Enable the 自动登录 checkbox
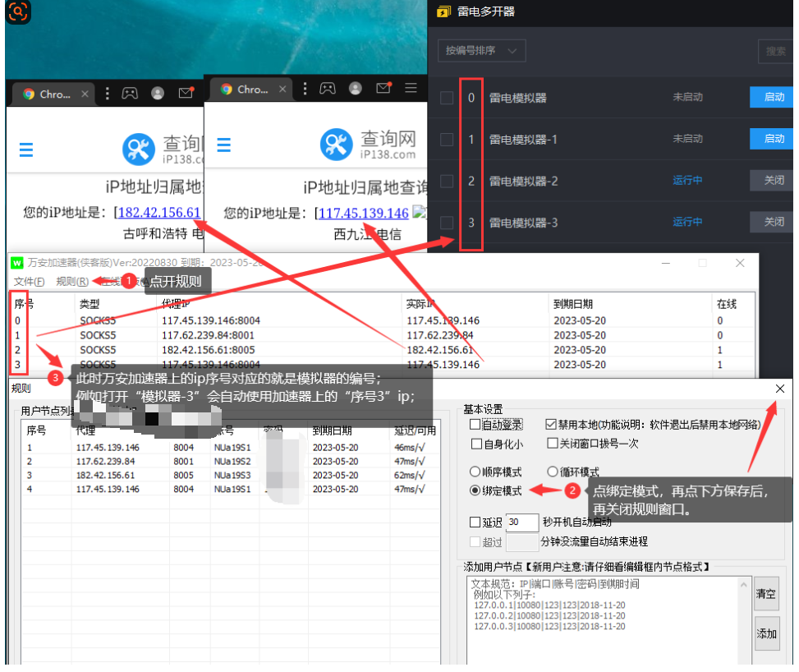This screenshot has width=799, height=672. (x=475, y=425)
